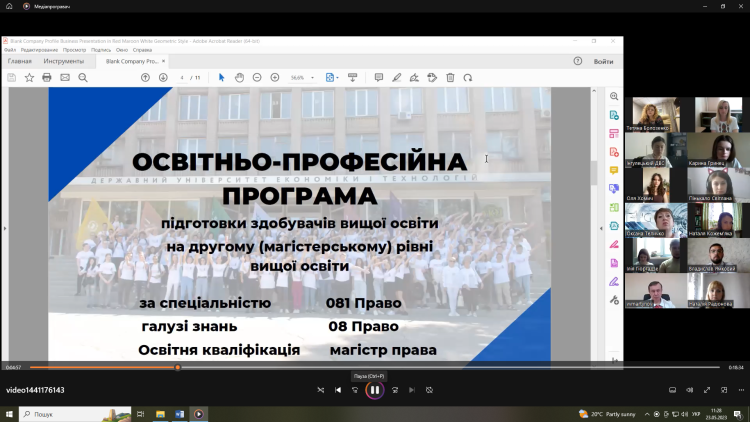Open the Файл menu
This screenshot has height=422, width=750.
[9, 49]
